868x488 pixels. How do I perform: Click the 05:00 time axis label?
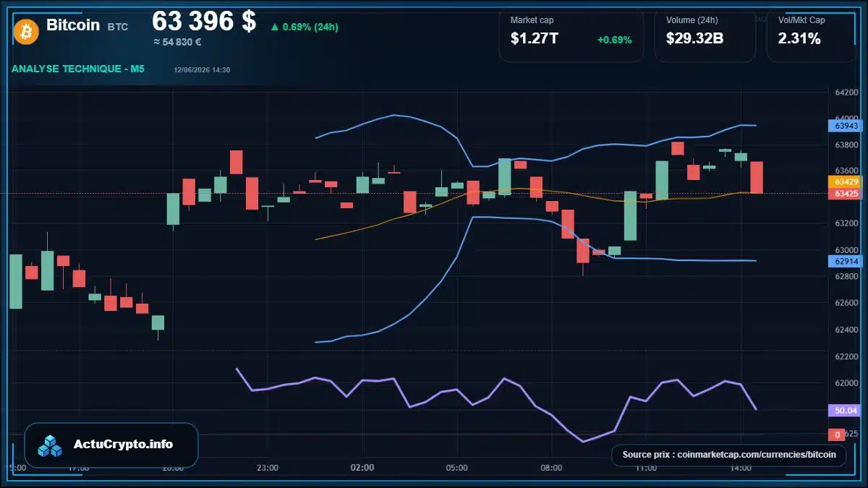[457, 468]
